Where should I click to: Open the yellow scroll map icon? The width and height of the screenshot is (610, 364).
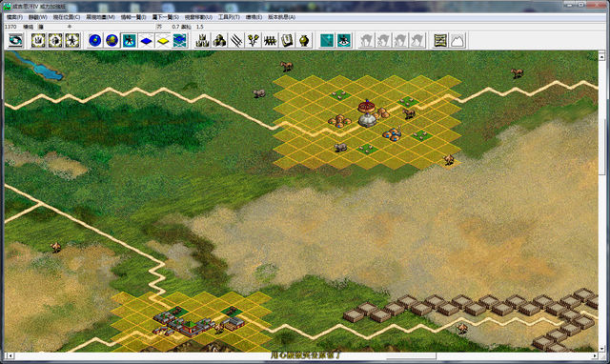click(x=440, y=40)
